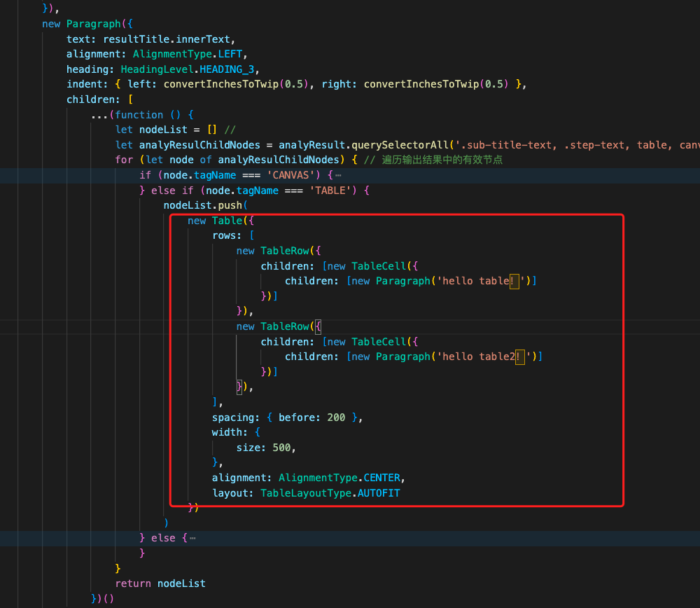Click 'resultTitle.innerText' in the text property
This screenshot has height=608, width=700.
[167, 39]
